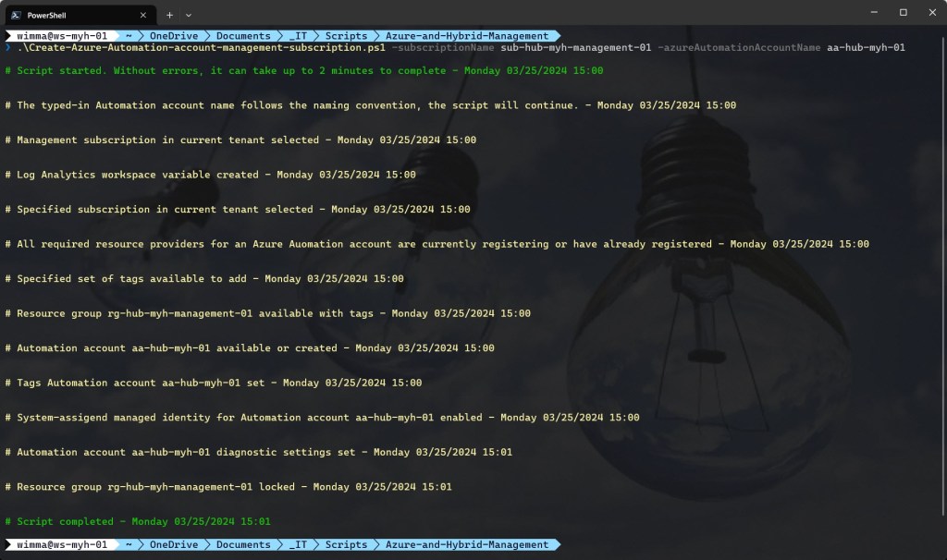Expand the new tab profile dropdown
The height and width of the screenshot is (560, 947).
189,14
